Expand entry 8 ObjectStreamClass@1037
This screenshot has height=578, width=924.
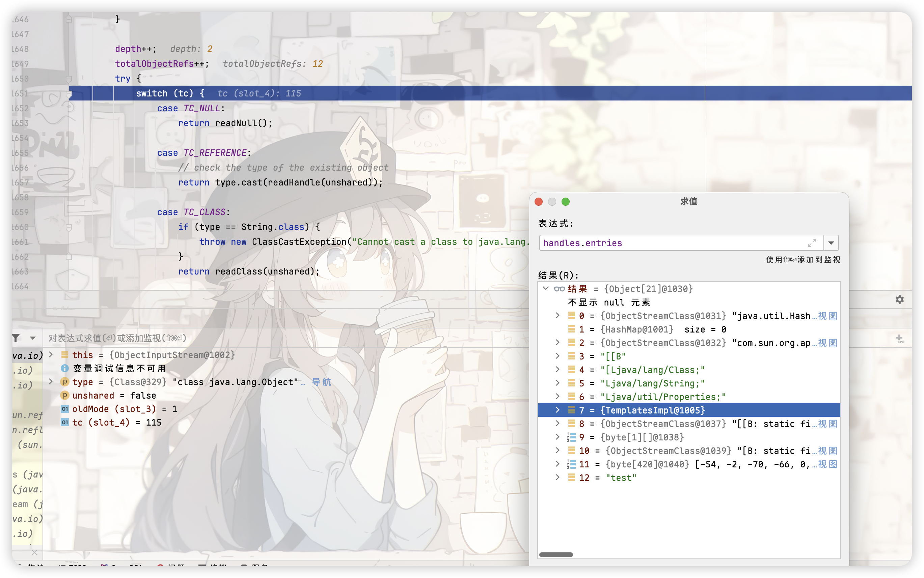click(x=558, y=424)
